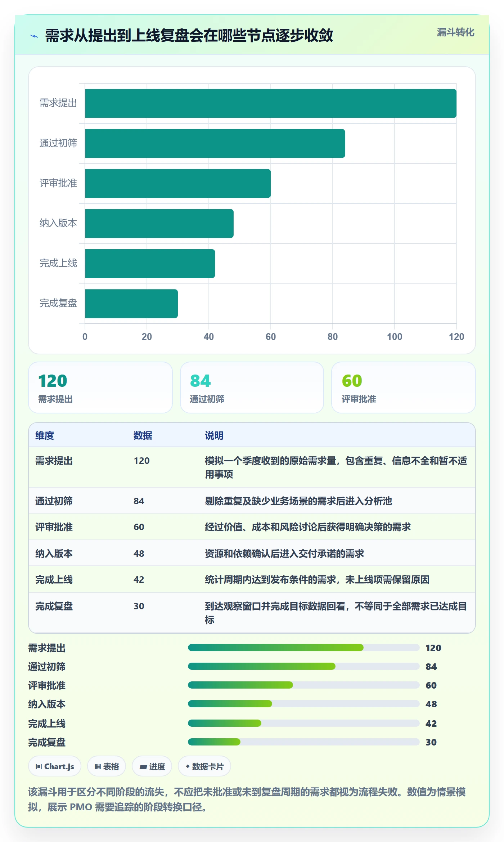The height and width of the screenshot is (842, 504).
Task: Select the 进度 chip
Action: [152, 766]
